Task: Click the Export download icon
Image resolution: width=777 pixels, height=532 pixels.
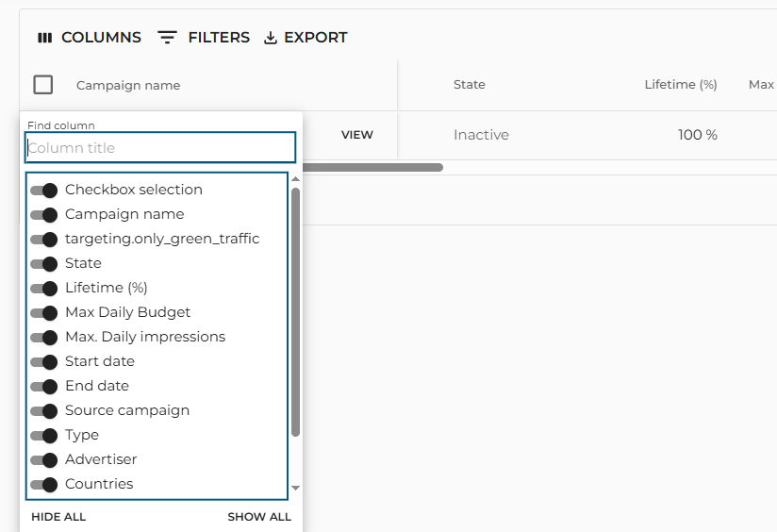Action: point(271,38)
